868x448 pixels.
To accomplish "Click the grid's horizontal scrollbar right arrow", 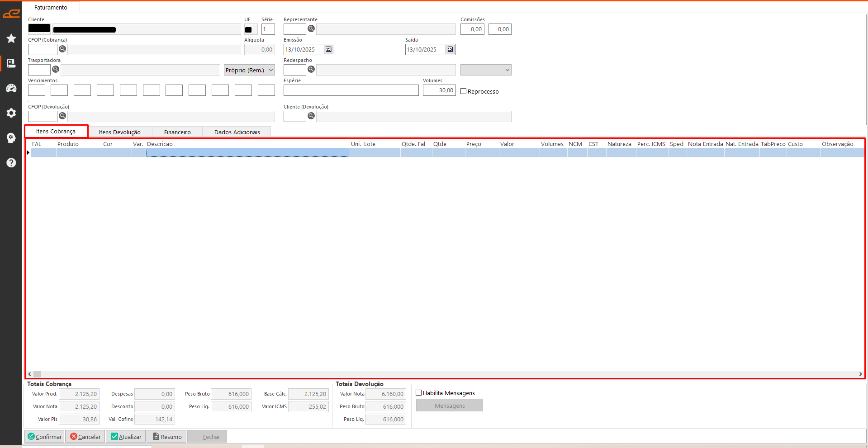I will (x=860, y=374).
